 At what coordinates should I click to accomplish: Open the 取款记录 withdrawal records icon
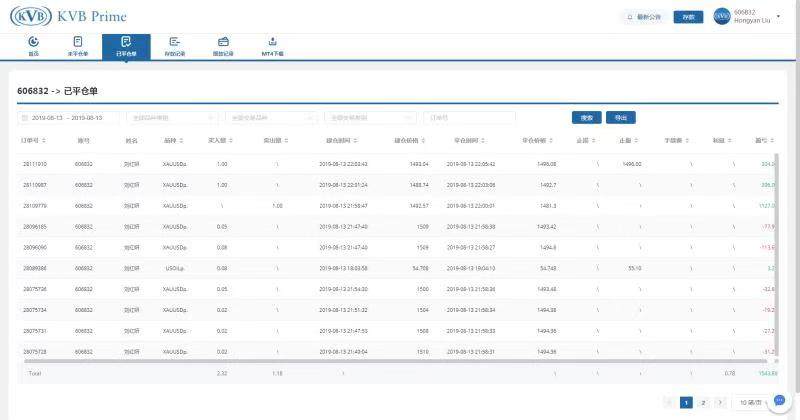click(x=223, y=45)
